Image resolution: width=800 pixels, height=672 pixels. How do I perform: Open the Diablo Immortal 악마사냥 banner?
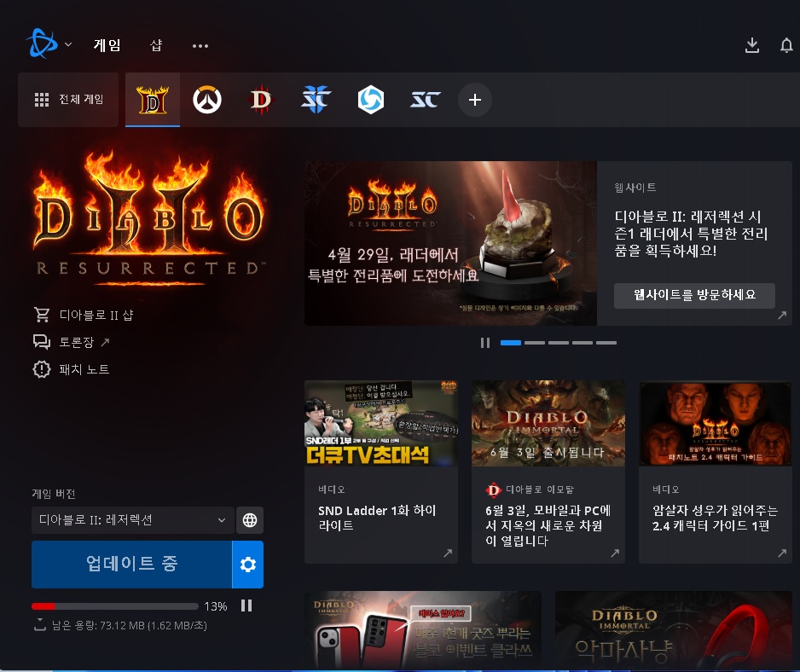(674, 629)
